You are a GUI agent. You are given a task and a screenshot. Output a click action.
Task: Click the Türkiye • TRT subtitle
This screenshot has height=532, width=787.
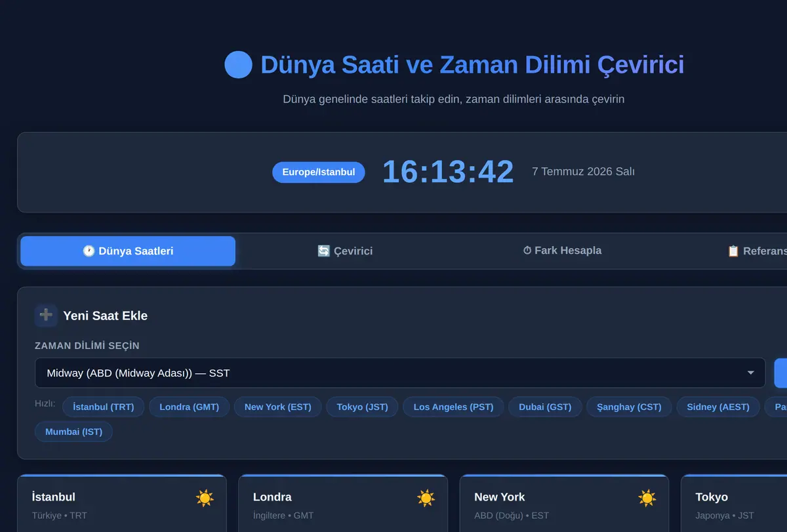coord(60,516)
